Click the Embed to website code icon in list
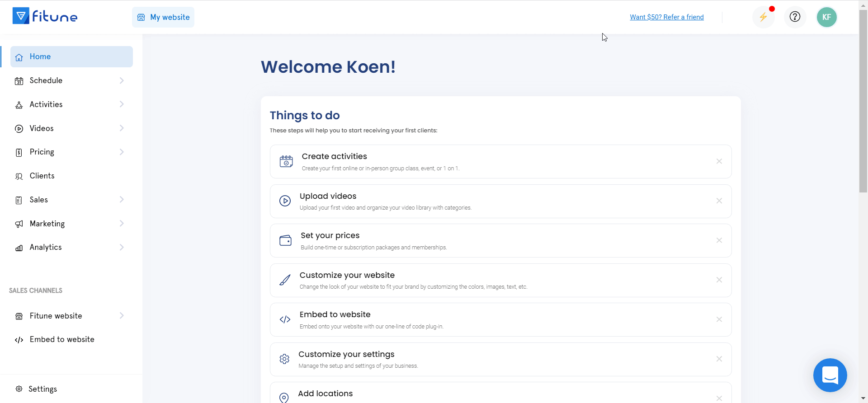The height and width of the screenshot is (403, 868). 285,319
